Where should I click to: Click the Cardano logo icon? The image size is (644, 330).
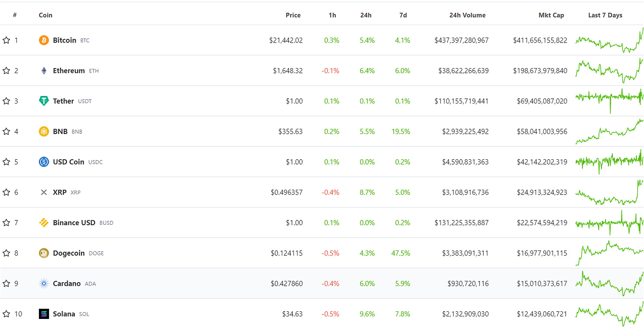[44, 284]
